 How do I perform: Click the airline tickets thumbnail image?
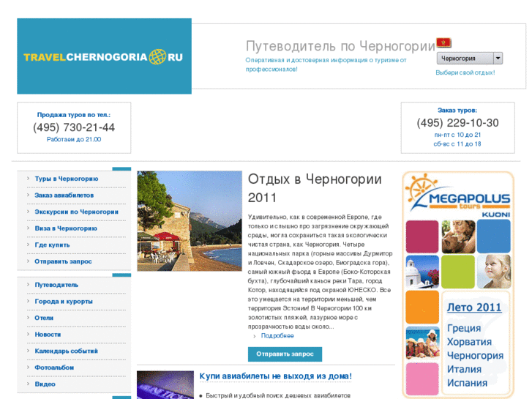165,385
